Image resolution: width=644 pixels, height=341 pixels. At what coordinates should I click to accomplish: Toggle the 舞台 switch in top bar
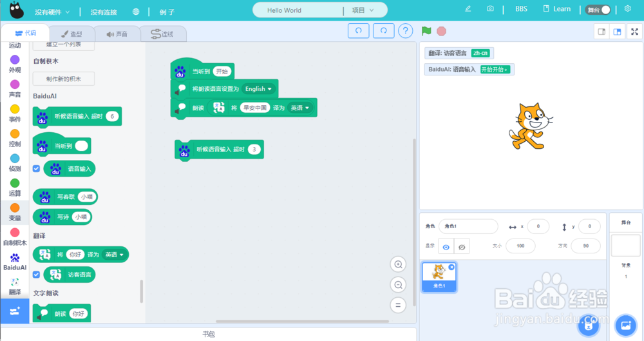pos(598,10)
